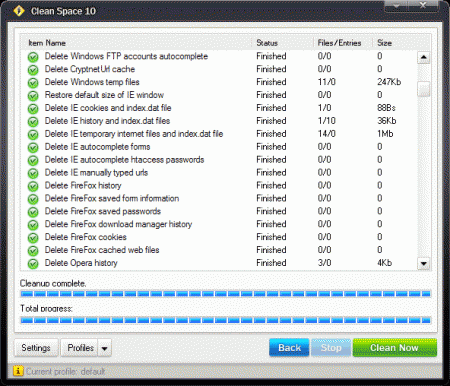
Task: Click the info icon next to Current profile
Action: click(18, 371)
